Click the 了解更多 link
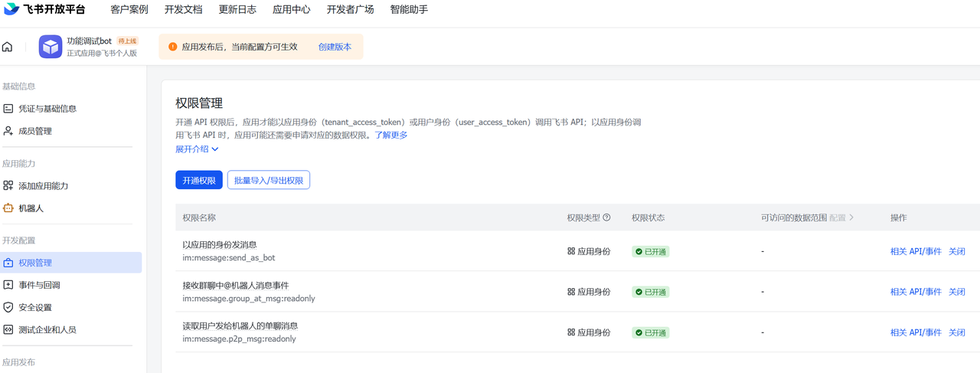 pos(390,135)
